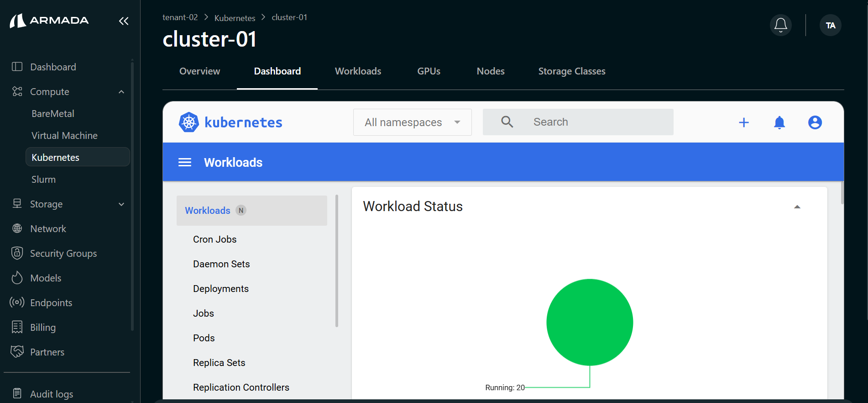Click the plus icon to create resource

click(744, 122)
